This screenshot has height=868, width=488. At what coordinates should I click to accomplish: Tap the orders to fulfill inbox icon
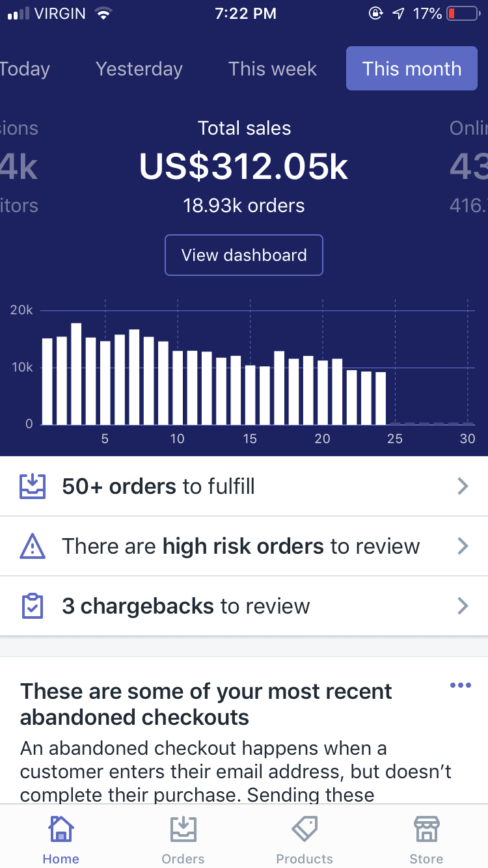coord(33,486)
